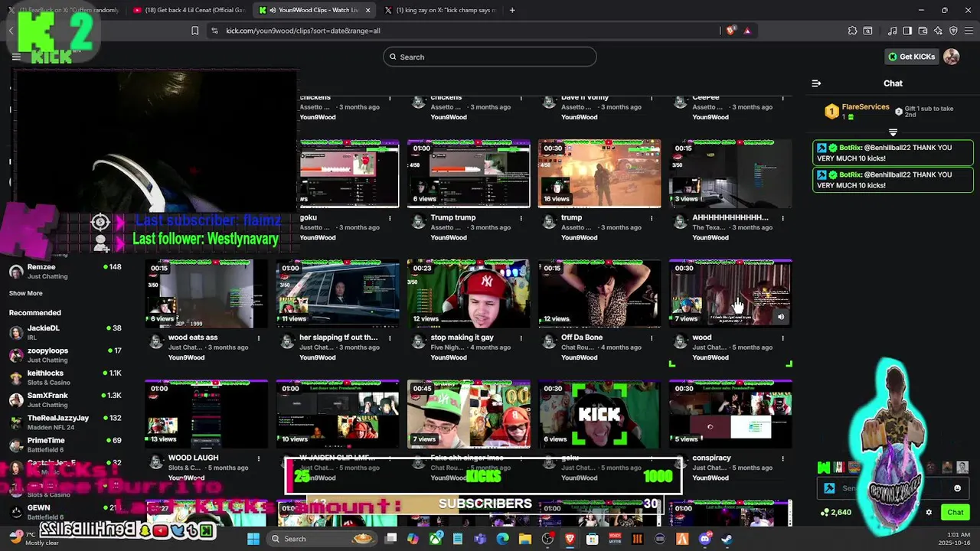Play the stop making it gay clip
The height and width of the screenshot is (551, 980).
(469, 294)
